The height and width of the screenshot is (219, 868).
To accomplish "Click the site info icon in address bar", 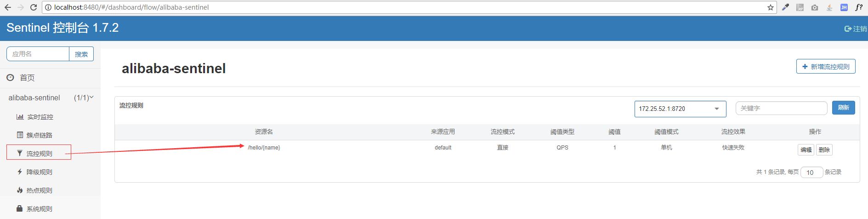I will [x=48, y=7].
